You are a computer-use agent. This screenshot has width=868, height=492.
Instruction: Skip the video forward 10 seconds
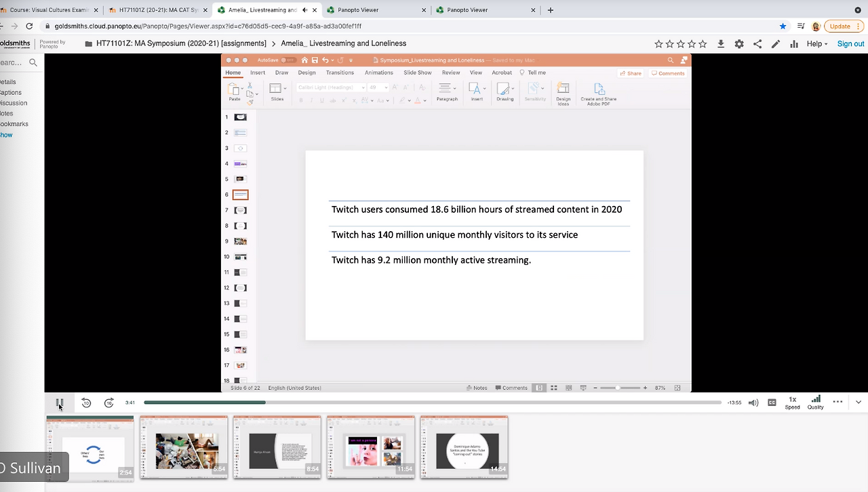[109, 403]
